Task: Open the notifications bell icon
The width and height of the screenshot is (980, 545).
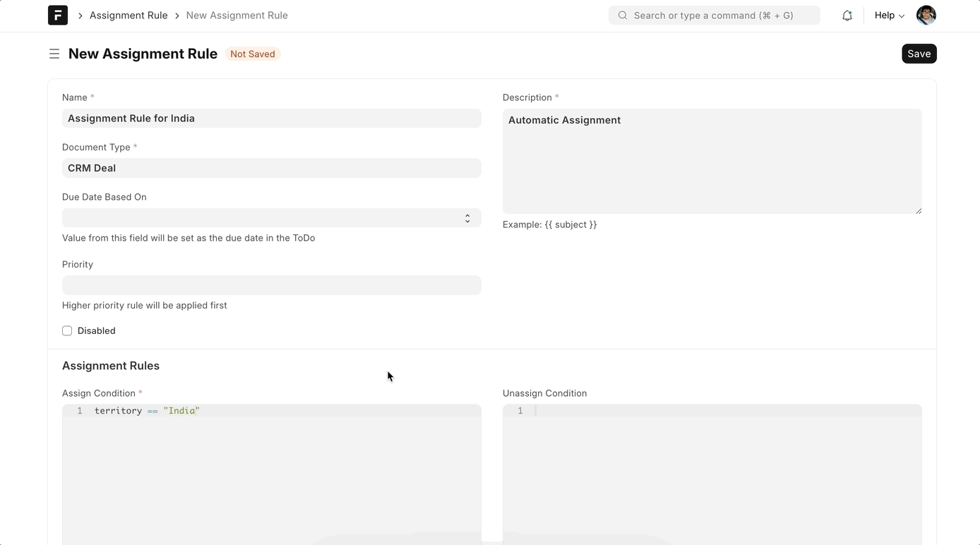Action: pos(847,16)
